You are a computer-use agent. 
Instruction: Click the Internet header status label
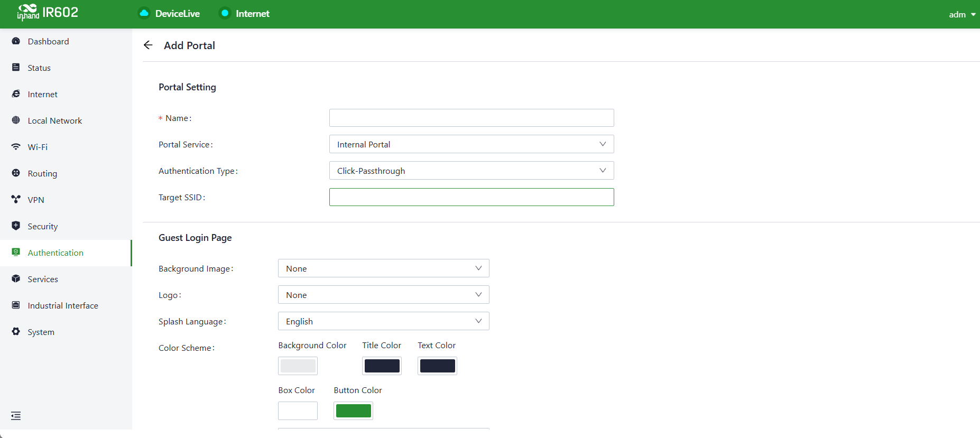253,14
